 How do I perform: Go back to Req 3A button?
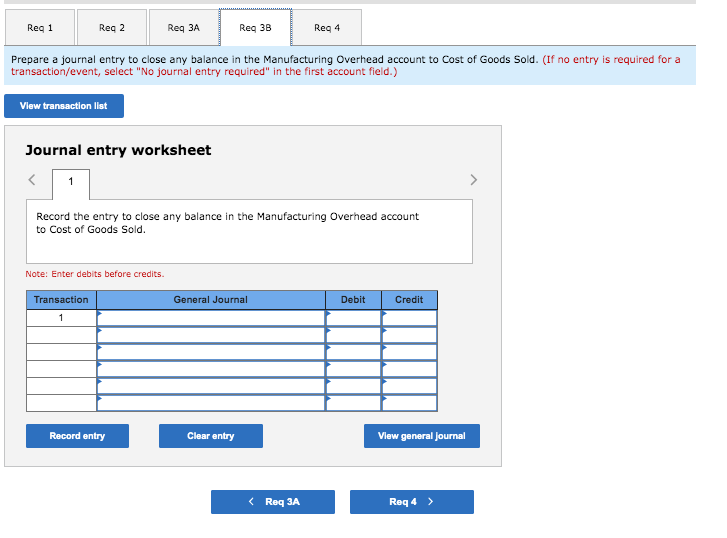point(273,502)
